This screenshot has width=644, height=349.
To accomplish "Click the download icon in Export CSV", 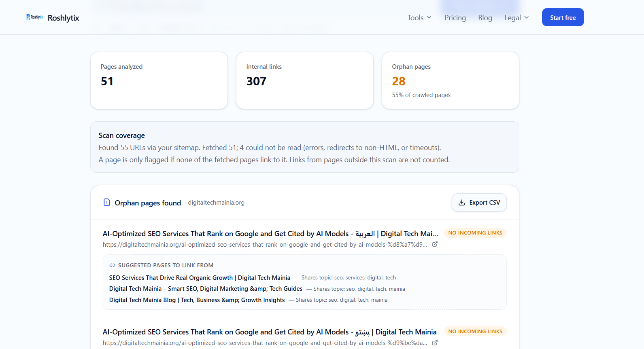I will pyautogui.click(x=461, y=203).
